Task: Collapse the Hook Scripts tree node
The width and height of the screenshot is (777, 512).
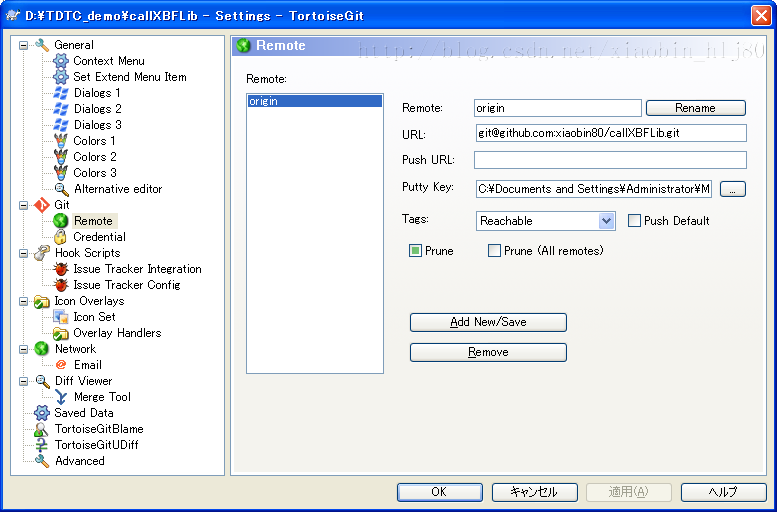Action: click(23, 253)
